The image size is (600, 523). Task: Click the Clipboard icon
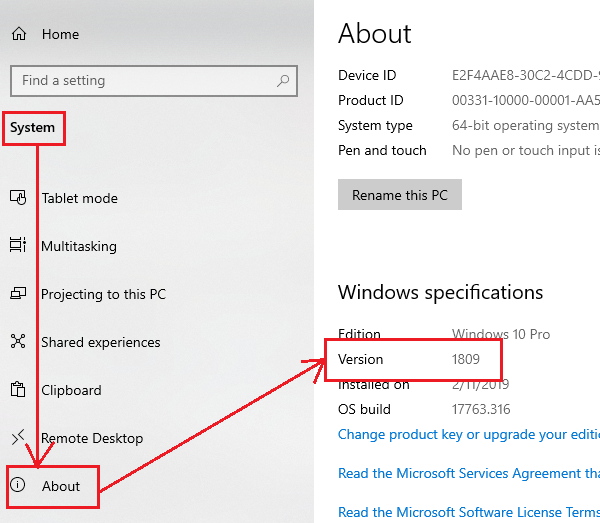coord(18,390)
